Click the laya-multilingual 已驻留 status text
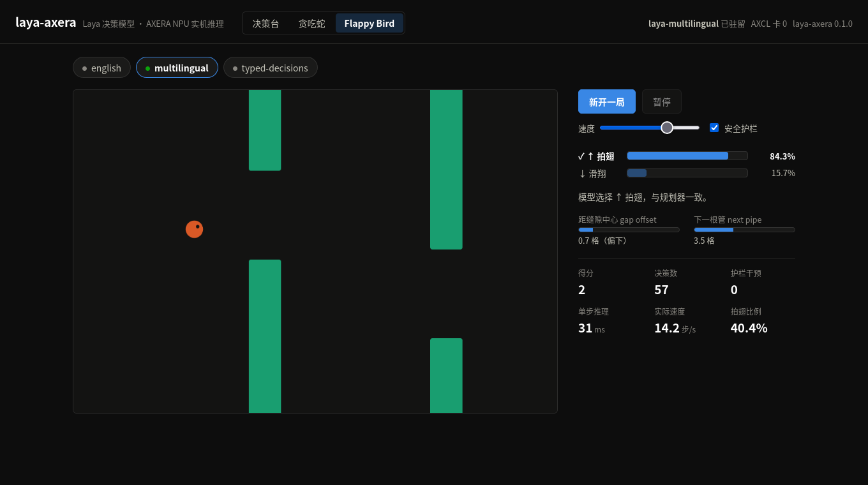This screenshot has height=485, width=868. coord(697,24)
